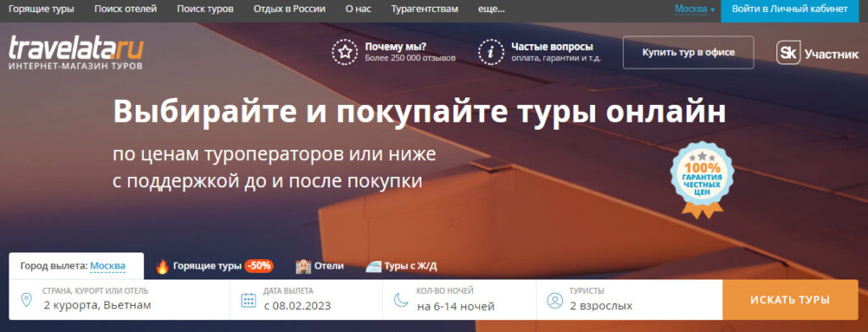Open Отдых в России menu item
Viewport: 868px width, 332px height.
(290, 8)
